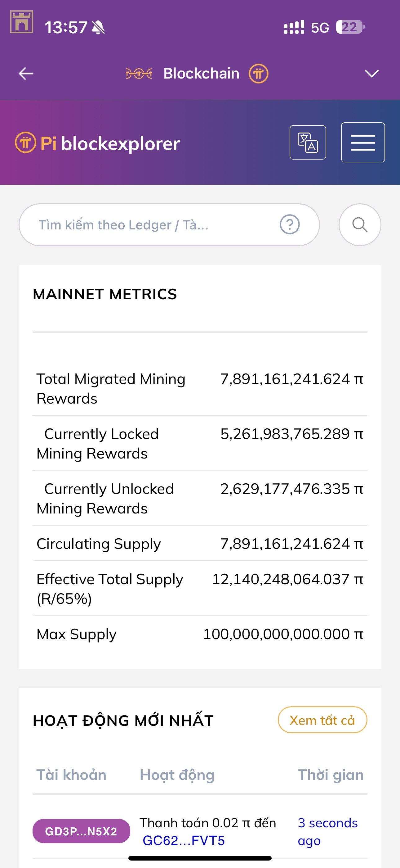The width and height of the screenshot is (400, 868).
Task: Click the Xem tất cả button
Action: pyautogui.click(x=322, y=720)
